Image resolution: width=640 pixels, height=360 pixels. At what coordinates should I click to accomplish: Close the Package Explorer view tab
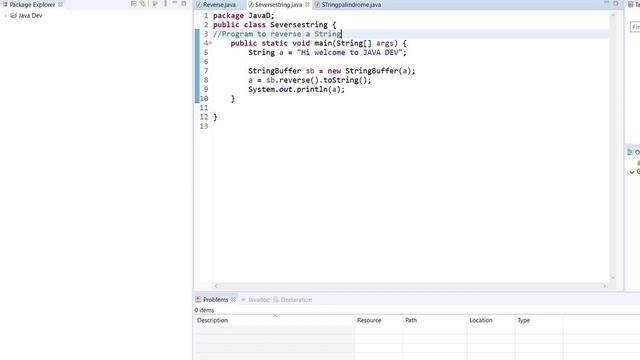click(x=60, y=4)
